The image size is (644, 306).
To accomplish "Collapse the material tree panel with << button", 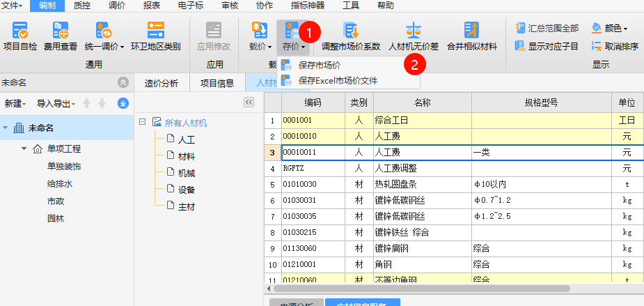I will pos(249,102).
